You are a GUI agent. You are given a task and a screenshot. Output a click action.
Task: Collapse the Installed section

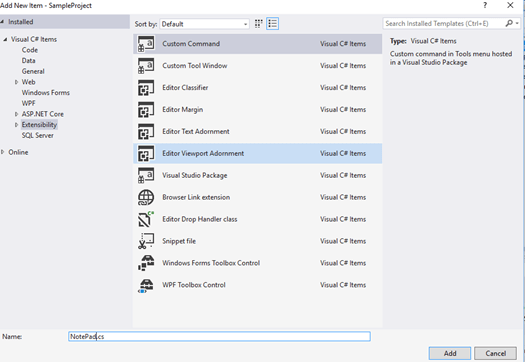[2, 22]
